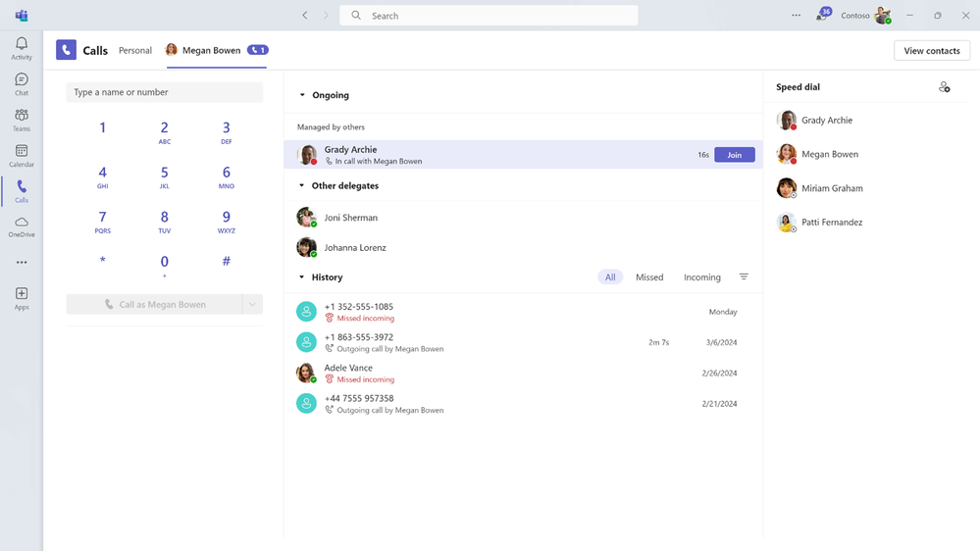980x551 pixels.
Task: Open the Apps store icon
Action: [22, 298]
